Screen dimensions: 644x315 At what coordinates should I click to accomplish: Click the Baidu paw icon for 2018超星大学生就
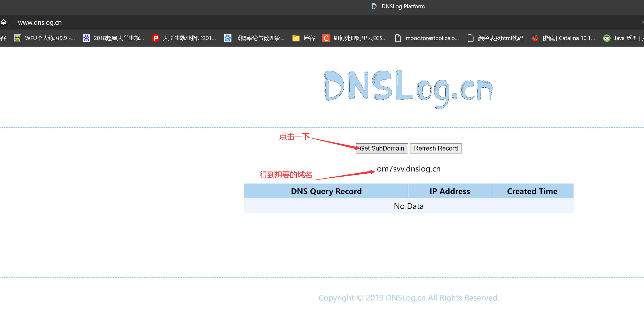[86, 38]
